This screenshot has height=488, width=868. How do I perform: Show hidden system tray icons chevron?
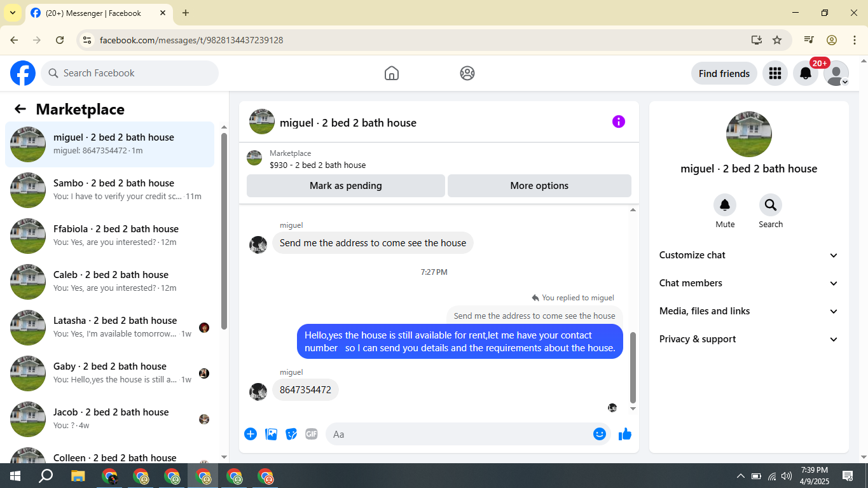(x=740, y=476)
